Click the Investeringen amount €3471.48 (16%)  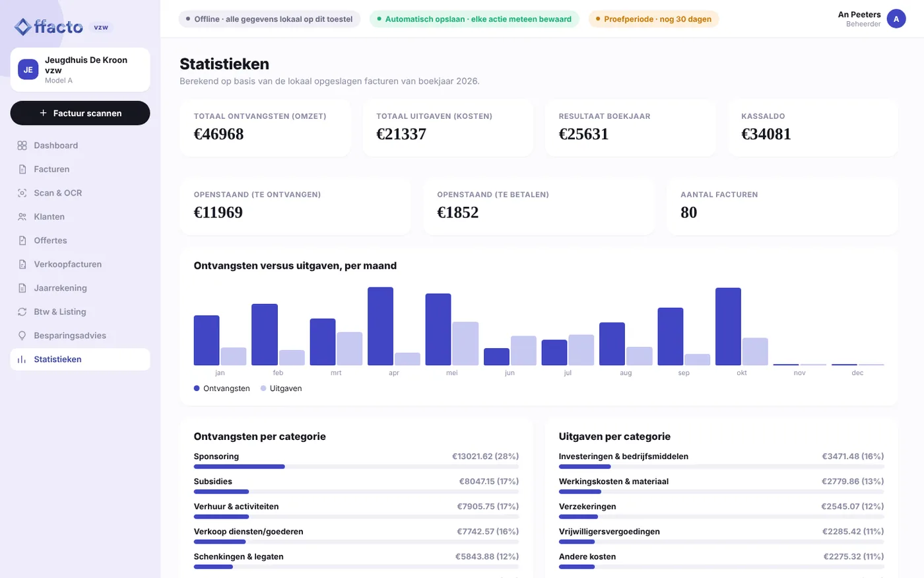pyautogui.click(x=853, y=456)
